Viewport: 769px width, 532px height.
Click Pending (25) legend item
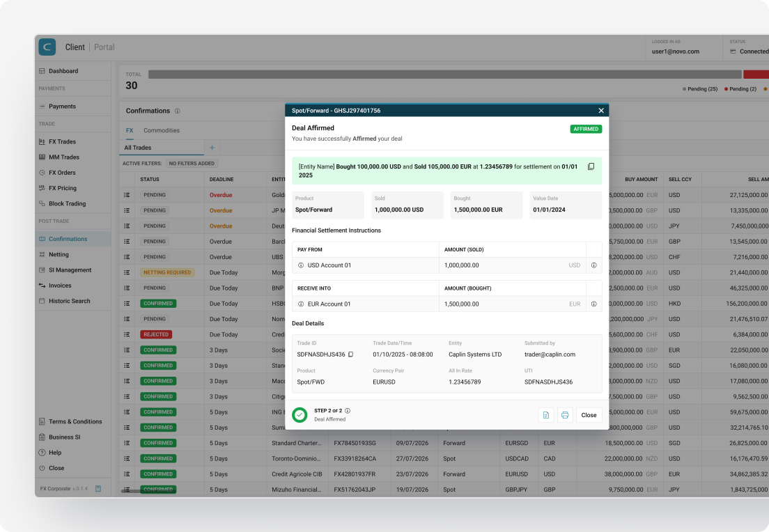click(x=700, y=89)
